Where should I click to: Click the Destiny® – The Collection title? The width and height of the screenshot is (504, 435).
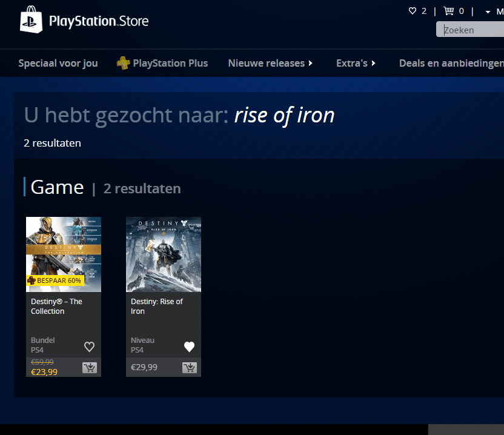(x=56, y=307)
